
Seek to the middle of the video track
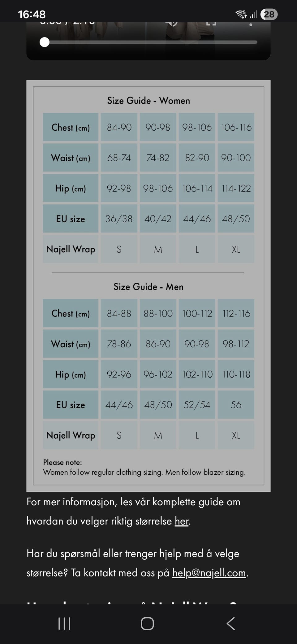148,42
